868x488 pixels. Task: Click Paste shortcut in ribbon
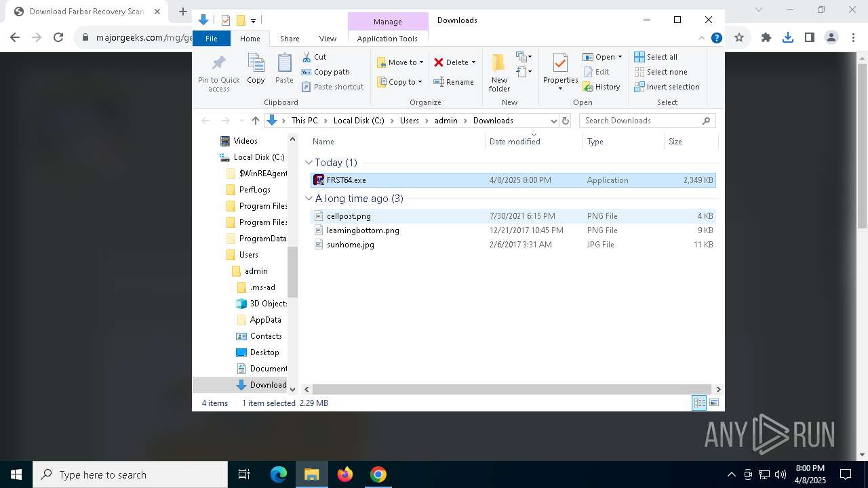coord(332,87)
